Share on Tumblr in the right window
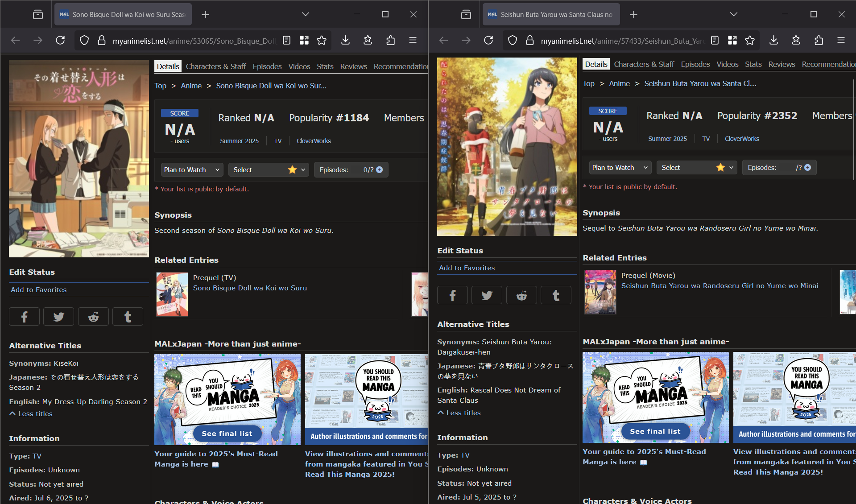This screenshot has width=856, height=504. [x=556, y=295]
